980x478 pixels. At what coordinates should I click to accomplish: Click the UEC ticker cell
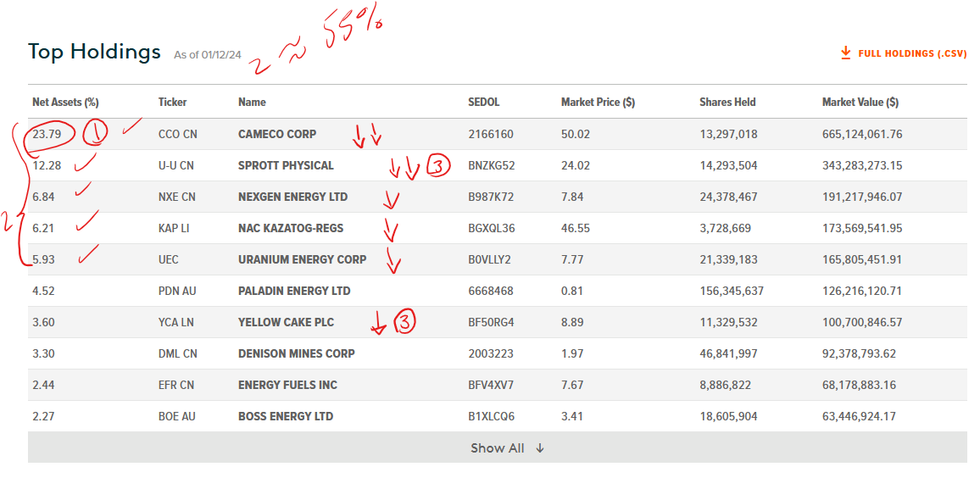tap(169, 259)
